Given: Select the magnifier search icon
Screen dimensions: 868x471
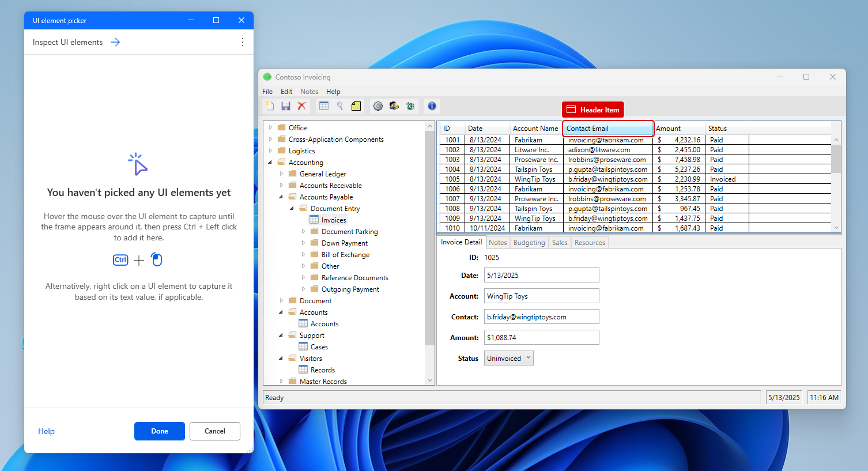Looking at the screenshot, I should pos(340,106).
